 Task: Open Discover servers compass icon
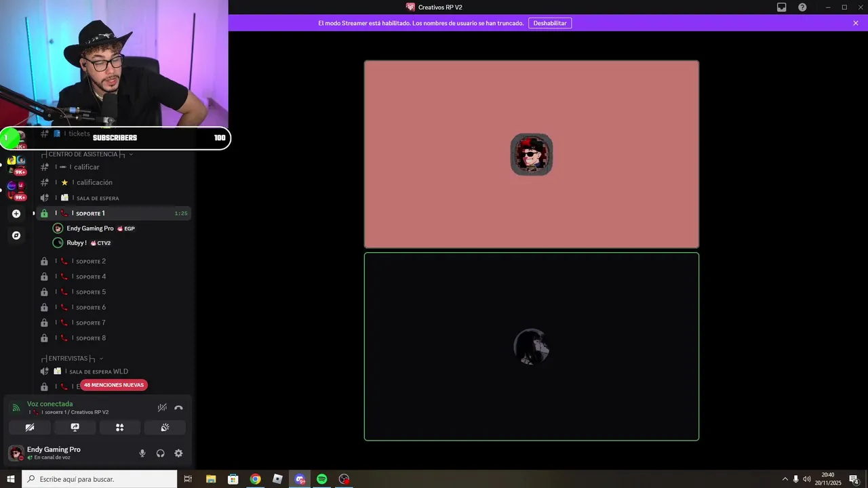tap(16, 235)
